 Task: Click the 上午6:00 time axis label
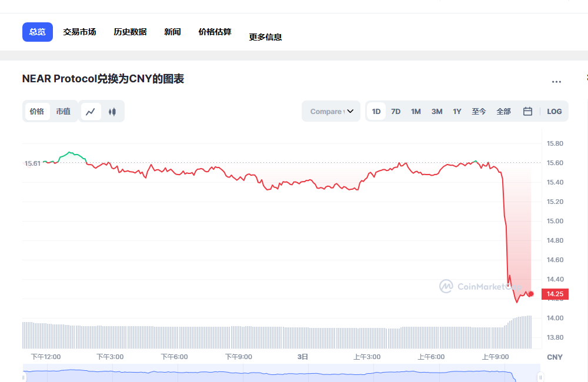(x=431, y=357)
